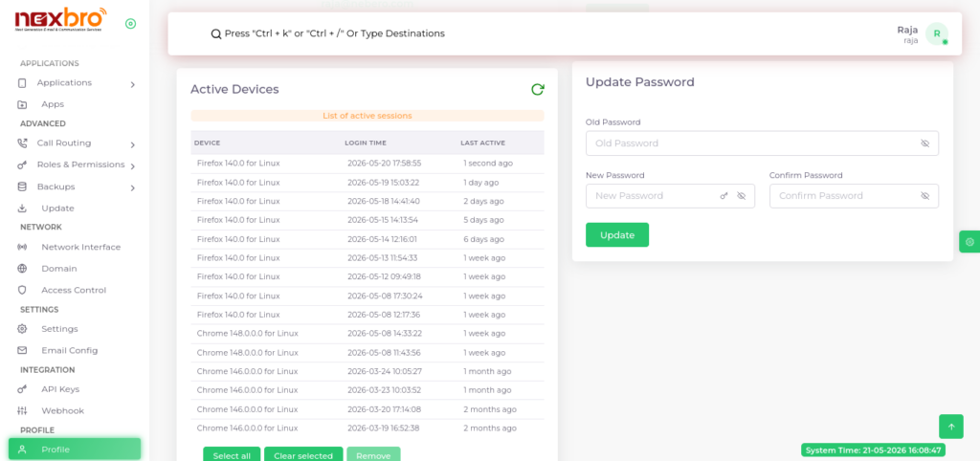The height and width of the screenshot is (461, 980).
Task: Toggle Old Password visibility eye
Action: point(925,143)
